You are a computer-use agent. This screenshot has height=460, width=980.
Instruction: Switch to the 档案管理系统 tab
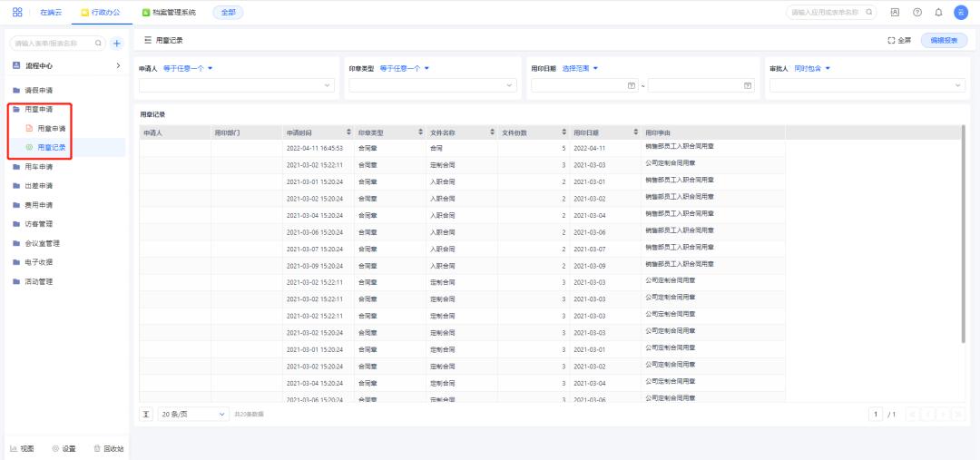169,12
